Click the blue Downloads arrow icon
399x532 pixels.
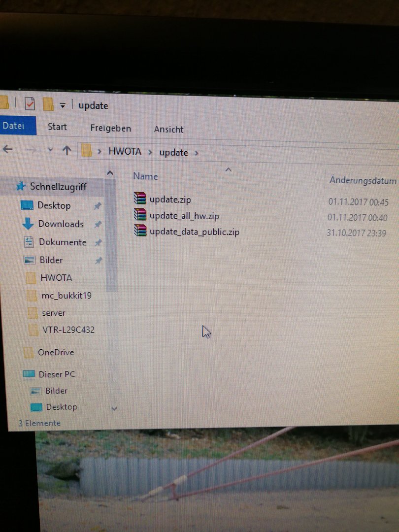(28, 224)
